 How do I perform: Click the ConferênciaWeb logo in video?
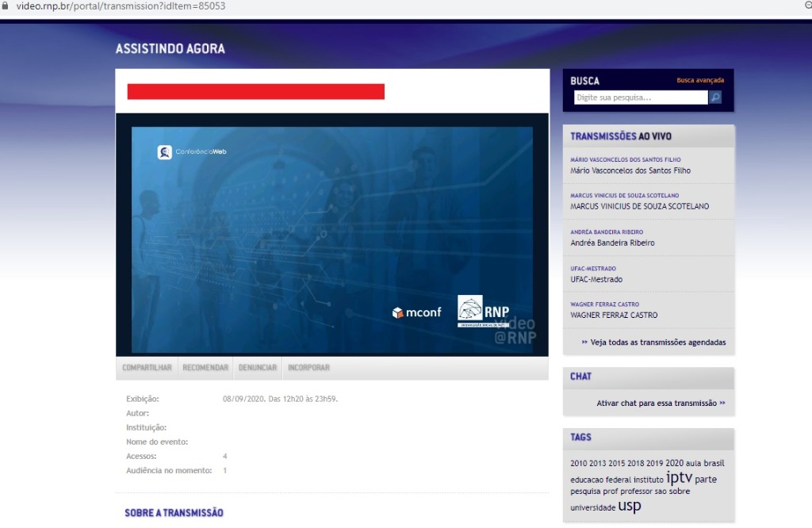pos(192,152)
